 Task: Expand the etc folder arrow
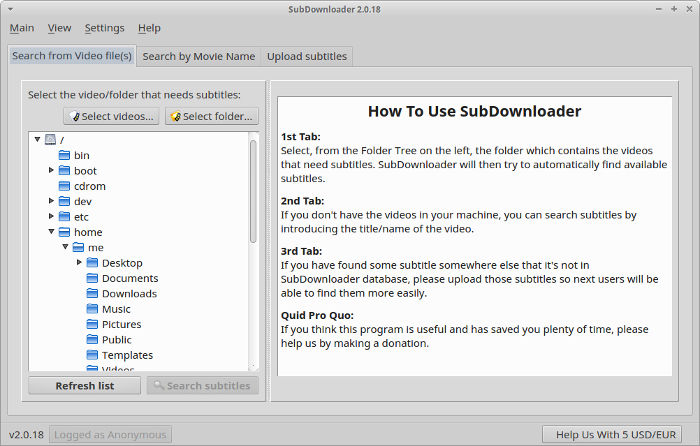(x=51, y=216)
